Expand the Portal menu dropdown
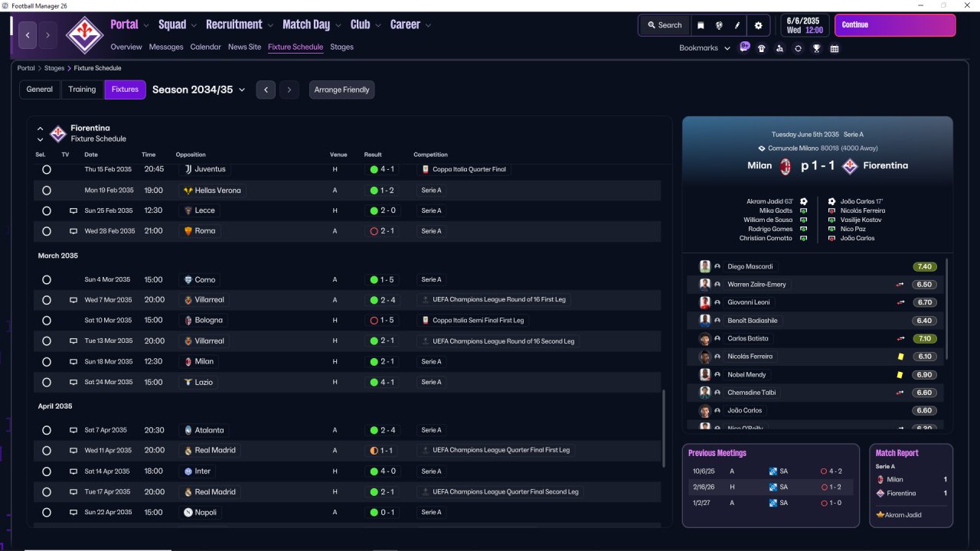 click(145, 25)
